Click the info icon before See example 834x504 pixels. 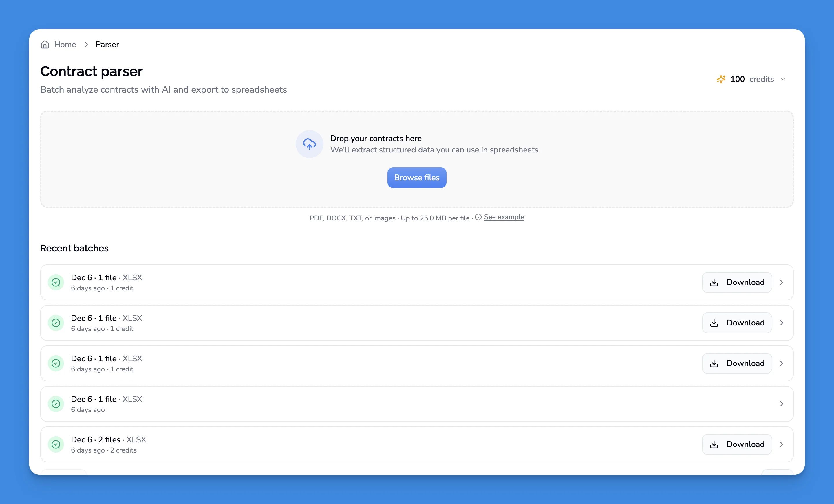pos(478,218)
